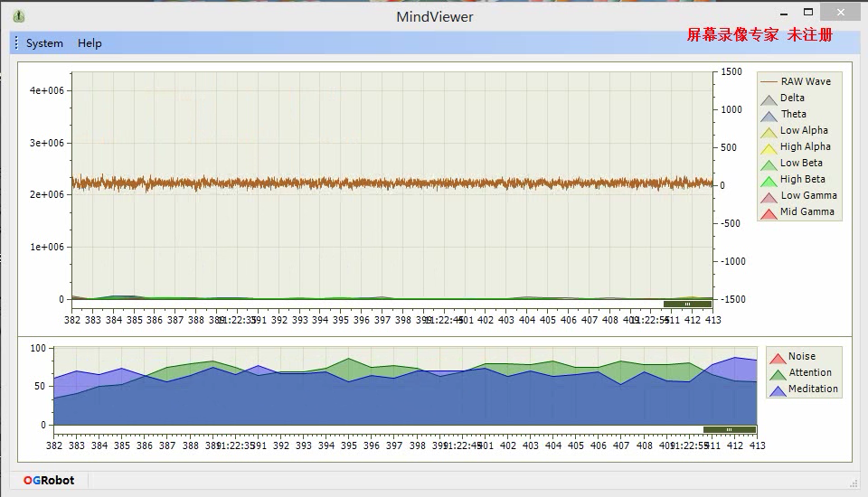
Task: Click the Delta legend triangle icon
Action: click(x=769, y=99)
